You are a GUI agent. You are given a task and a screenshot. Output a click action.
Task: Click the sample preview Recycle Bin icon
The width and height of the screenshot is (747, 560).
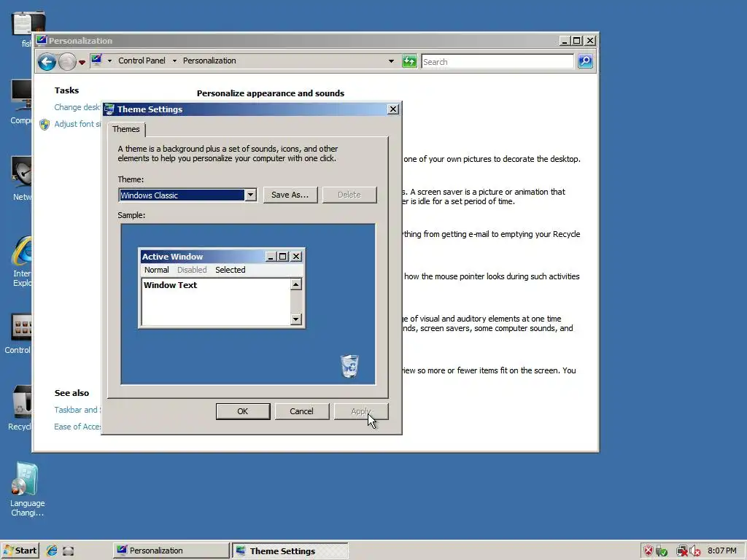pos(349,366)
